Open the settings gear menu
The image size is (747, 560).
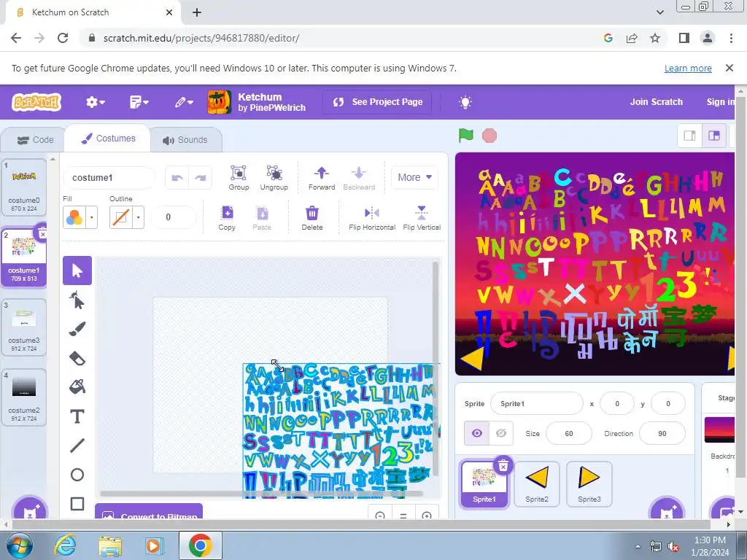[x=95, y=102]
